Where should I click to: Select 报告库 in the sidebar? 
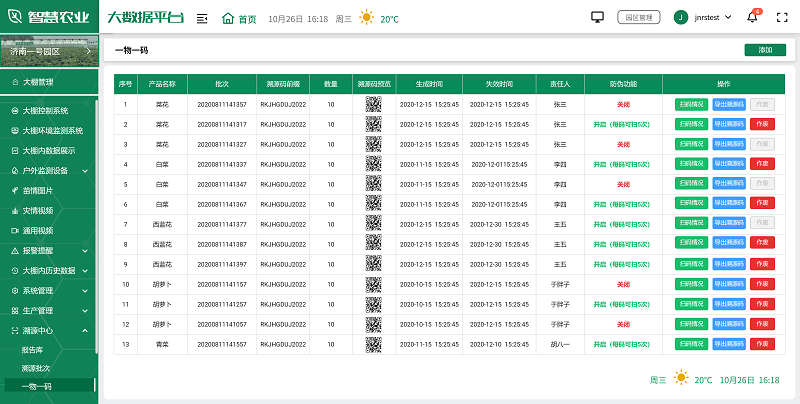[x=32, y=350]
